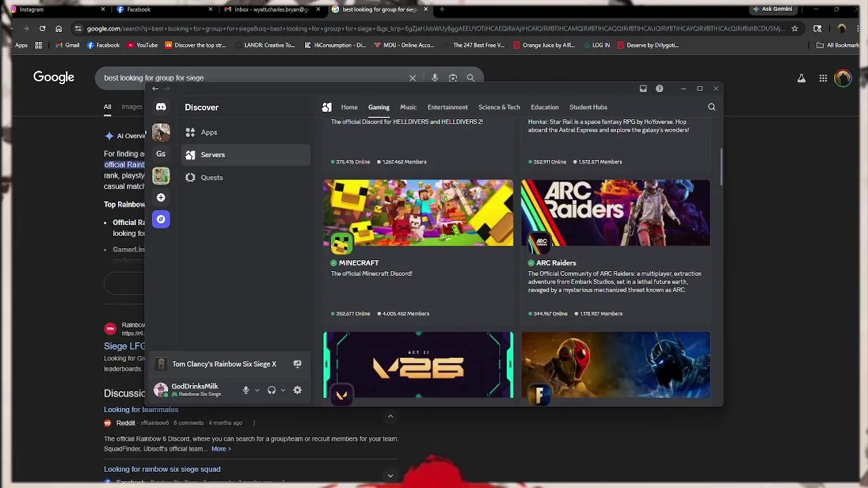Open the Gmail bookmark
The height and width of the screenshot is (488, 868).
coord(67,45)
